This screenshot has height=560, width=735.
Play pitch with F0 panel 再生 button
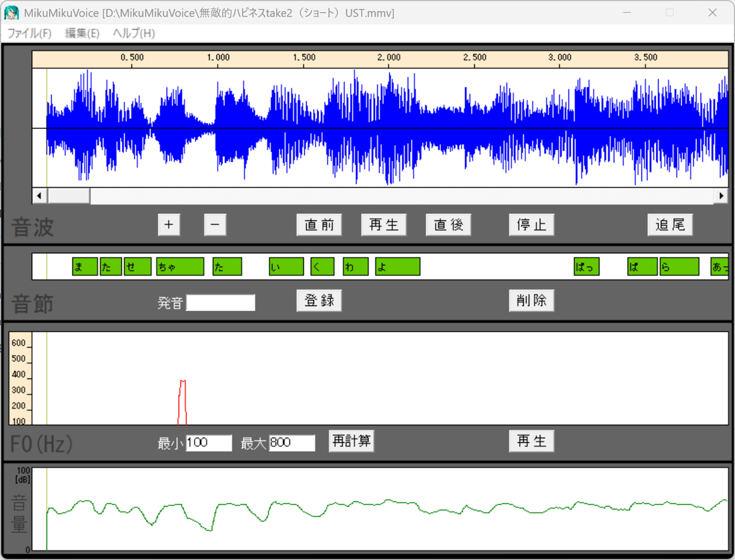tap(532, 441)
